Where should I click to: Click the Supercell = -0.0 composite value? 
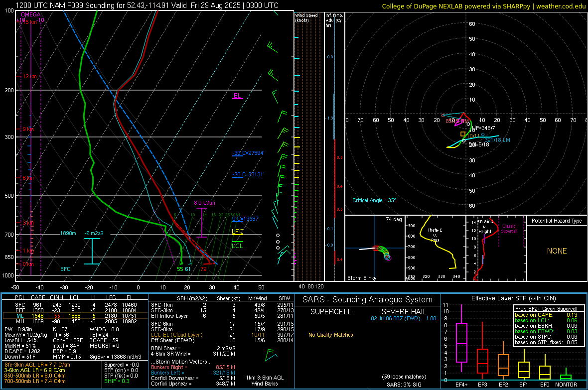coord(122,365)
